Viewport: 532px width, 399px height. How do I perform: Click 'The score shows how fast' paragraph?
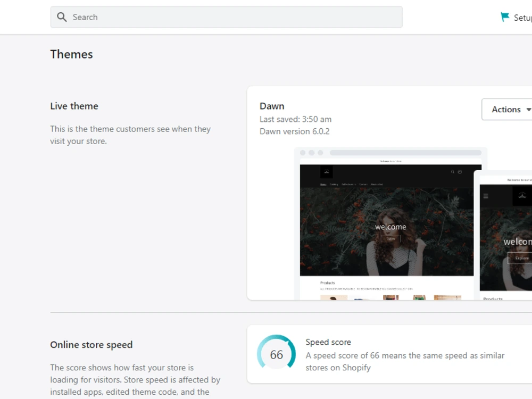coord(135,380)
